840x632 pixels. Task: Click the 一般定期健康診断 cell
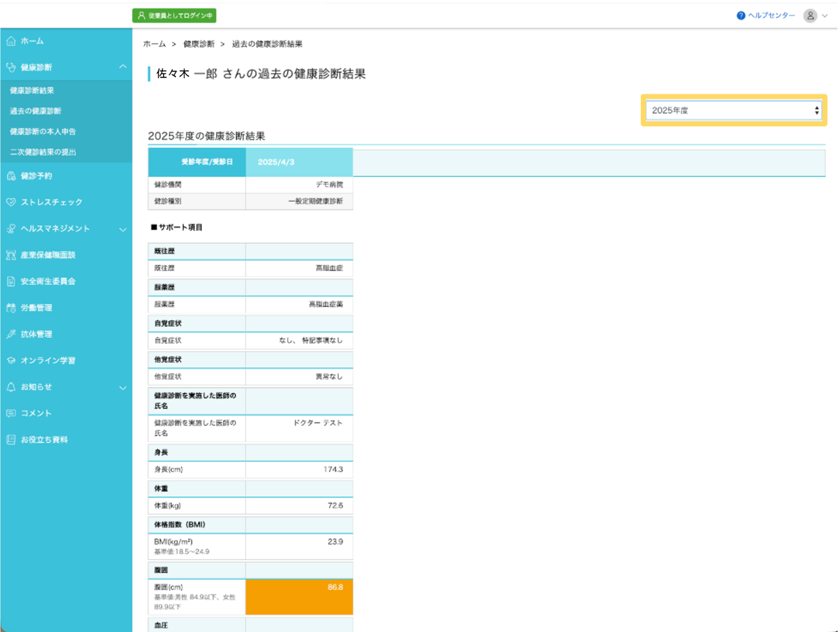click(x=299, y=202)
